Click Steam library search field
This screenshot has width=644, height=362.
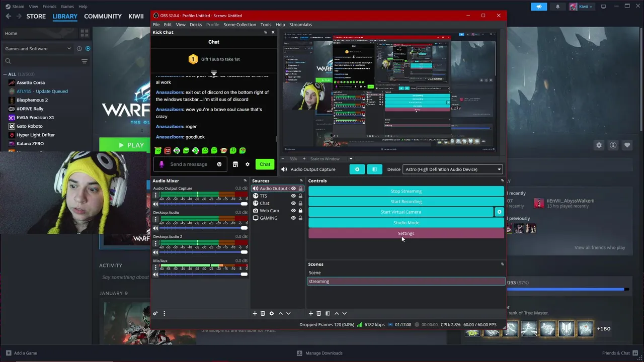click(40, 61)
